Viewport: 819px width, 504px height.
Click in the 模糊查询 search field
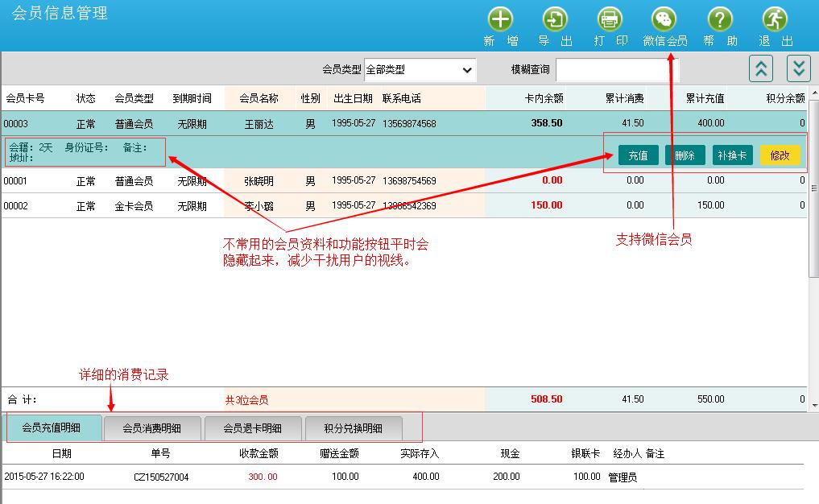pyautogui.click(x=617, y=70)
